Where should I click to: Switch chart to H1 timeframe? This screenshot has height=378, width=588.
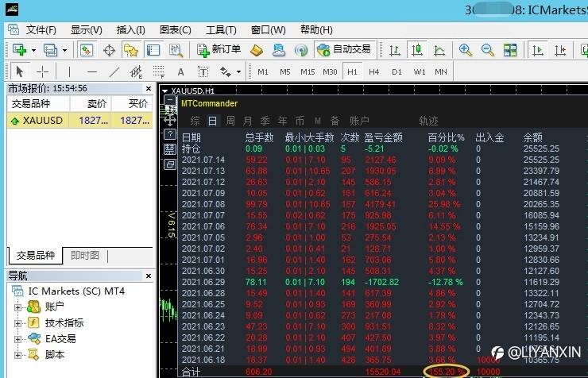click(x=352, y=71)
